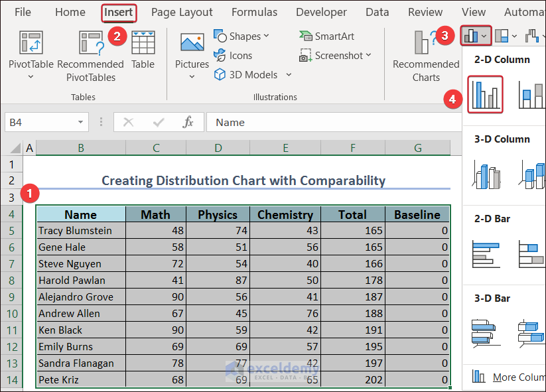Select the column C header
The height and width of the screenshot is (392, 546).
(x=156, y=149)
